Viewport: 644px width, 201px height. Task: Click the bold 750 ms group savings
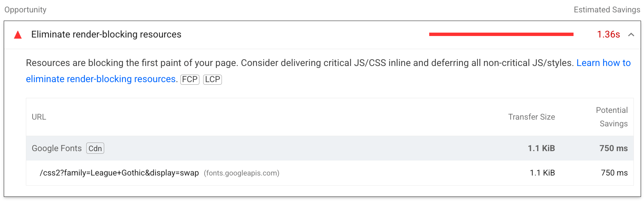pyautogui.click(x=613, y=148)
